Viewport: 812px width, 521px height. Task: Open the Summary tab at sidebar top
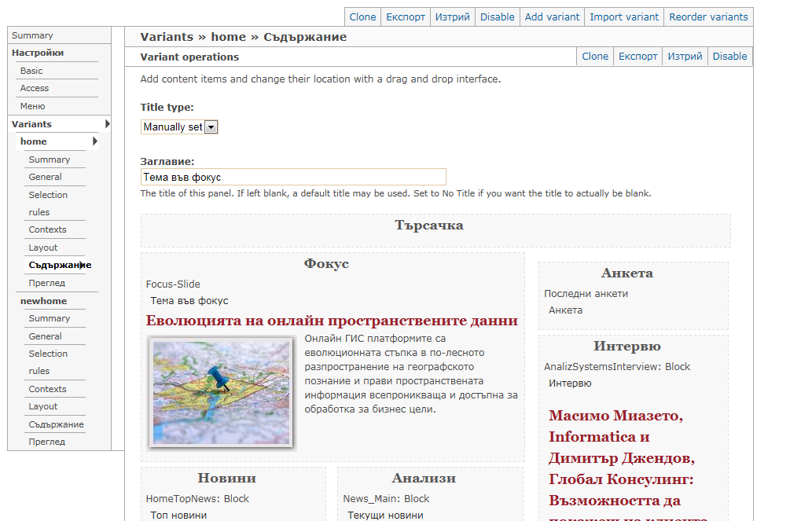click(33, 35)
